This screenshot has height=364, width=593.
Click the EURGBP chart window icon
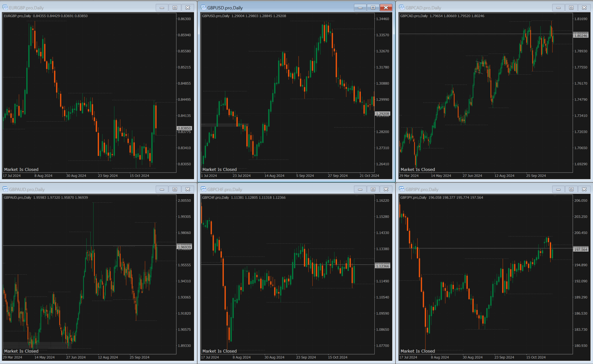click(x=5, y=8)
